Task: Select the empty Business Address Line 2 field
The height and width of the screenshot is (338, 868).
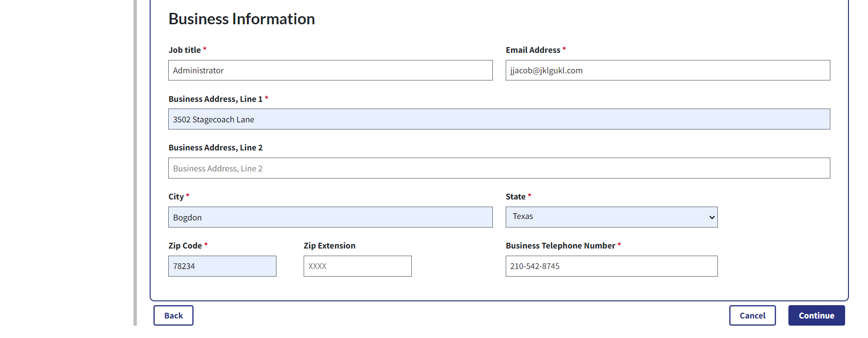Action: point(499,169)
